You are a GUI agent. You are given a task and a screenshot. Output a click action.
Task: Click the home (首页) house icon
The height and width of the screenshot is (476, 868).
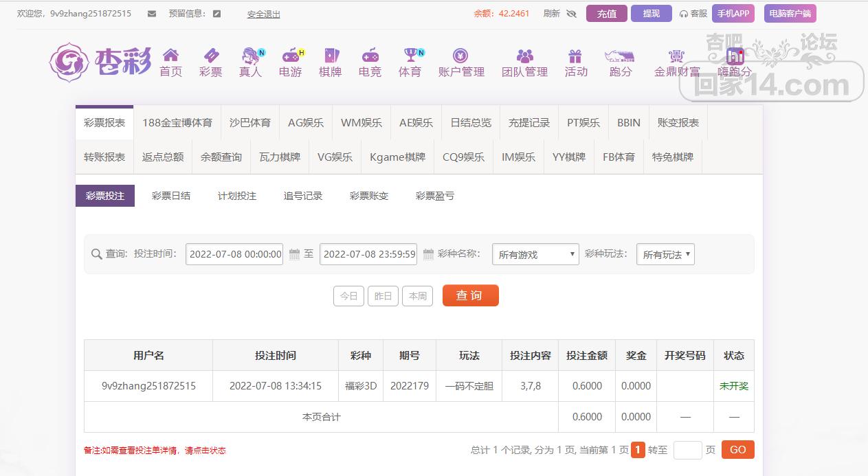point(170,56)
